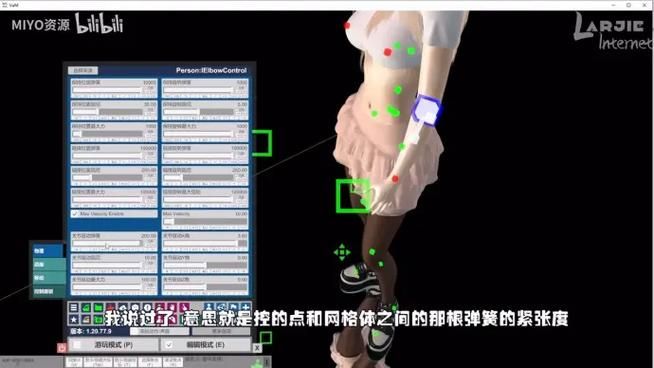This screenshot has height=368, width=654.
Task: Click the Person:lElbowControl title text
Action: [x=211, y=71]
